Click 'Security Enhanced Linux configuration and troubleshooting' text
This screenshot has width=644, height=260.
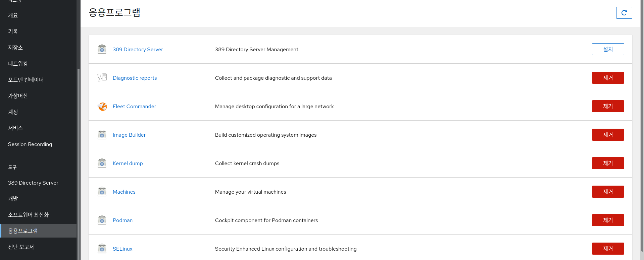pyautogui.click(x=286, y=249)
